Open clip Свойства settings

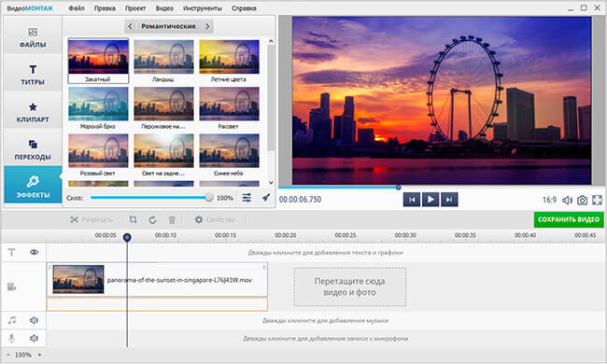click(215, 219)
